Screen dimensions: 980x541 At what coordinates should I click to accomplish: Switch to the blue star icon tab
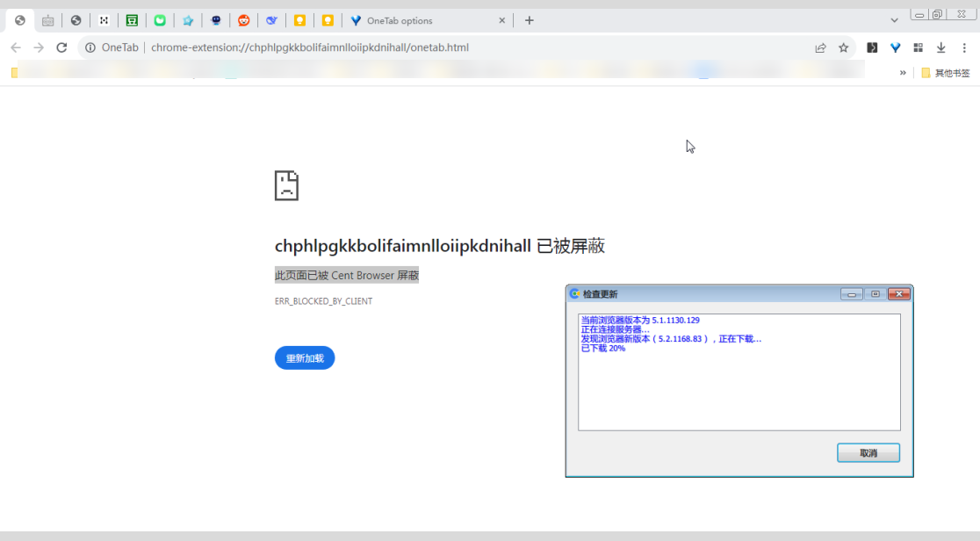pos(188,21)
